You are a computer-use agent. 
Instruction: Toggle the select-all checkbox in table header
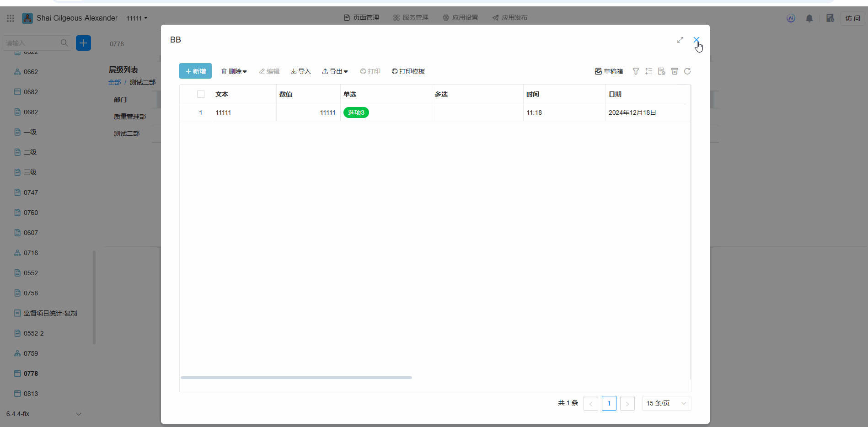point(201,94)
